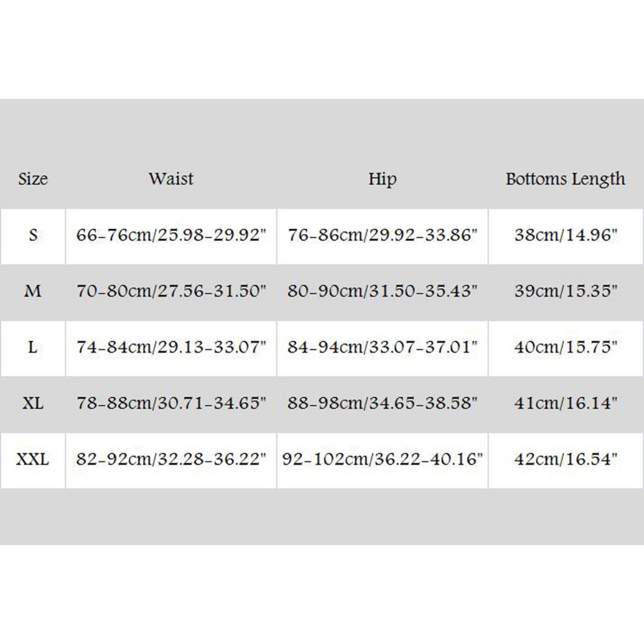Image resolution: width=644 pixels, height=644 pixels.
Task: Select hip cell 84-94cm/33.07-37.01"
Action: tap(382, 348)
